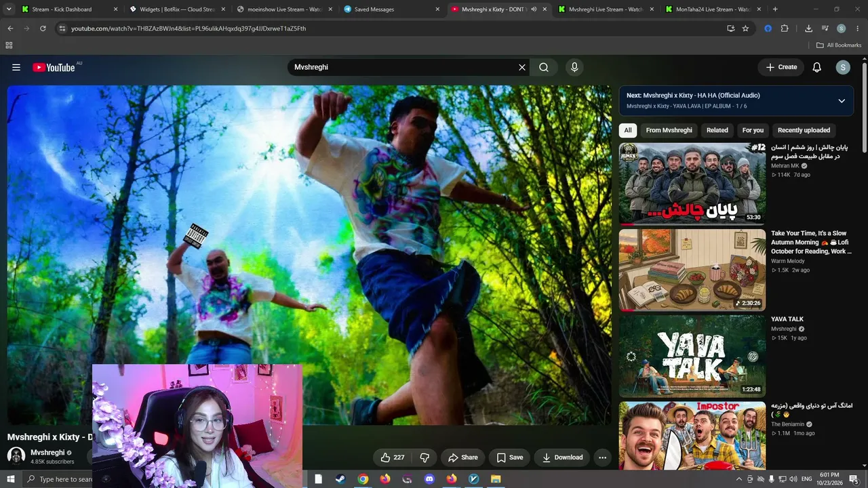The width and height of the screenshot is (868, 488).
Task: Clear the Mvshreghi search text with X
Action: 522,67
